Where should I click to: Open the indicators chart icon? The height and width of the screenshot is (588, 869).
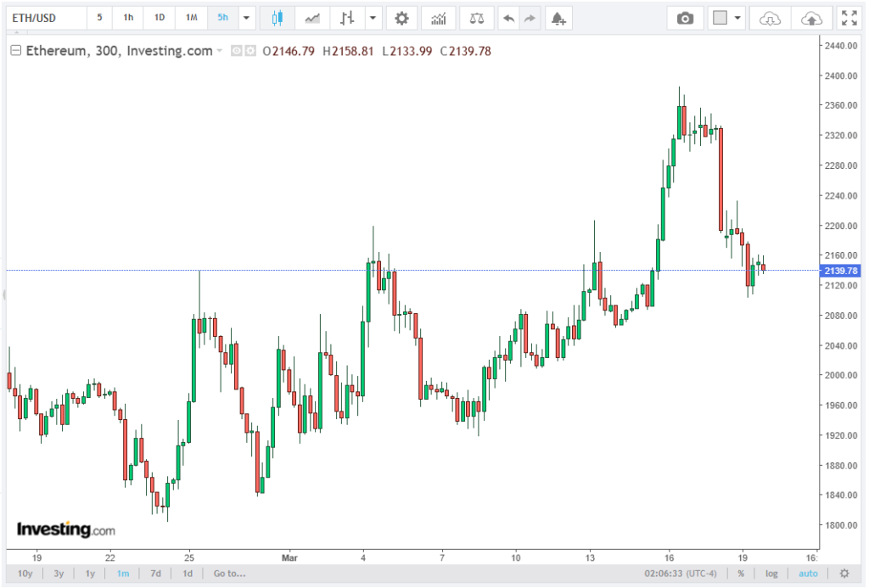coord(439,18)
